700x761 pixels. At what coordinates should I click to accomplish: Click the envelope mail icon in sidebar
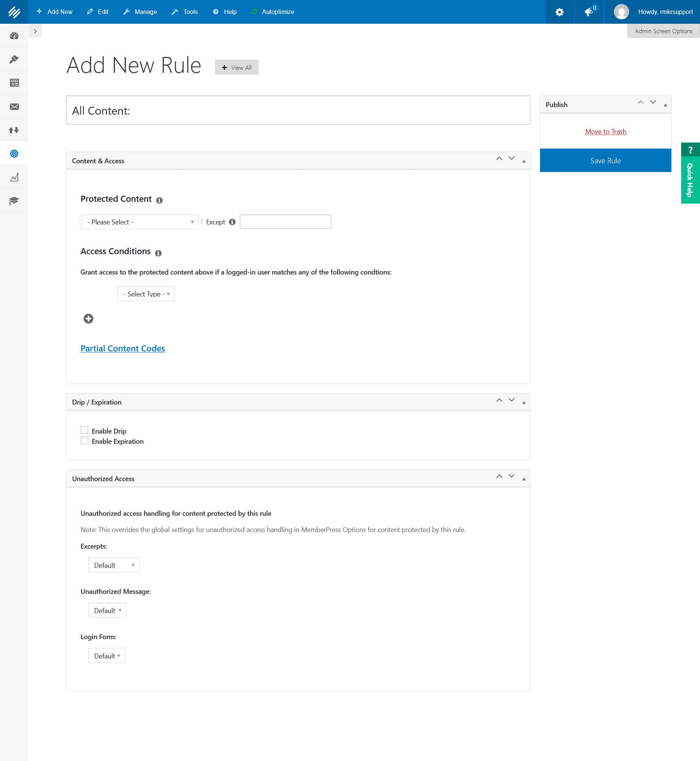coord(14,106)
